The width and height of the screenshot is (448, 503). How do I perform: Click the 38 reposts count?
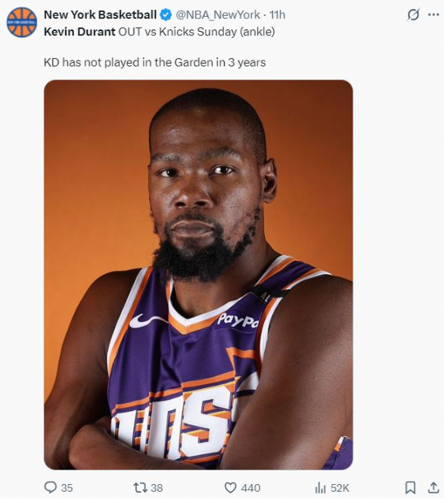(157, 488)
